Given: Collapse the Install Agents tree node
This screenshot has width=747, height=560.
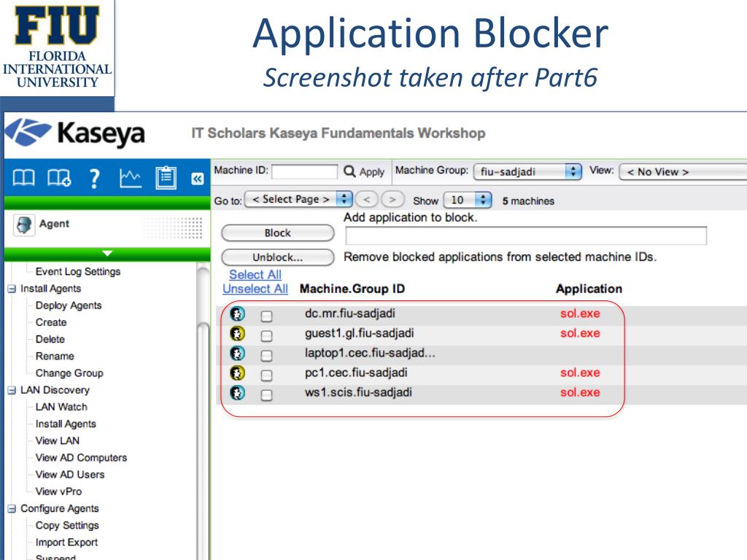Looking at the screenshot, I should pos(12,289).
